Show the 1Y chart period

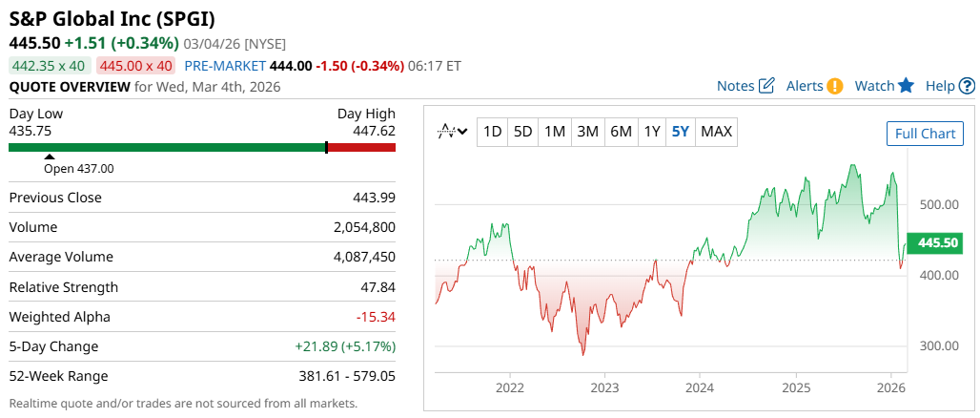652,132
